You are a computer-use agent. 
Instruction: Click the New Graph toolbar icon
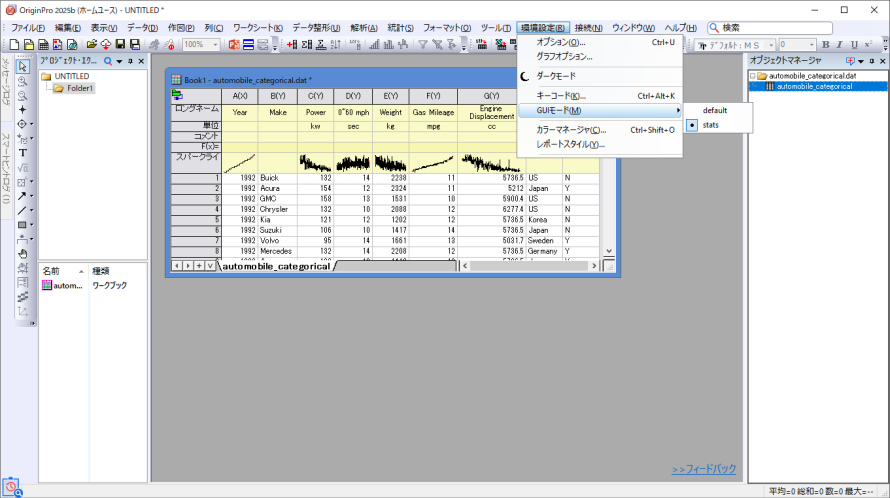[57, 44]
